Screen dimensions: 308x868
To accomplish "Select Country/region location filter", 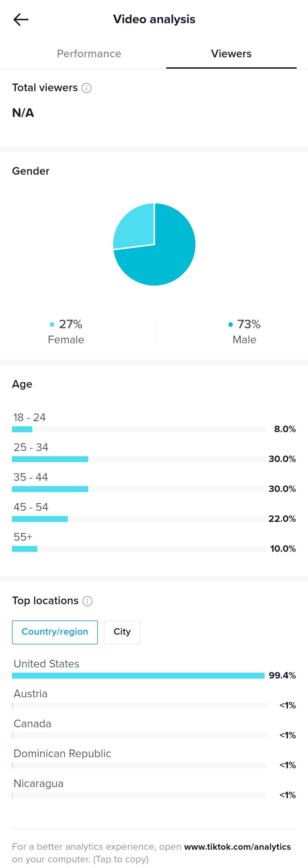I will [55, 632].
